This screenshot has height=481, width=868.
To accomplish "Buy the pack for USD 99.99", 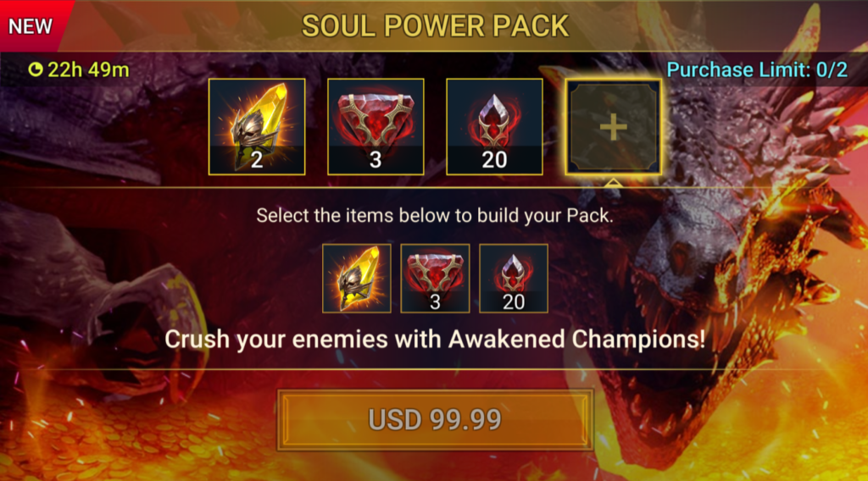I will [435, 420].
